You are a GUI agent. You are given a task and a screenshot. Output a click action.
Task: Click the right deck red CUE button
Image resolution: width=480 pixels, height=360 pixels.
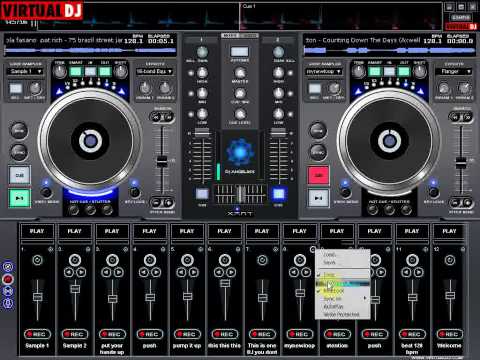[318, 175]
